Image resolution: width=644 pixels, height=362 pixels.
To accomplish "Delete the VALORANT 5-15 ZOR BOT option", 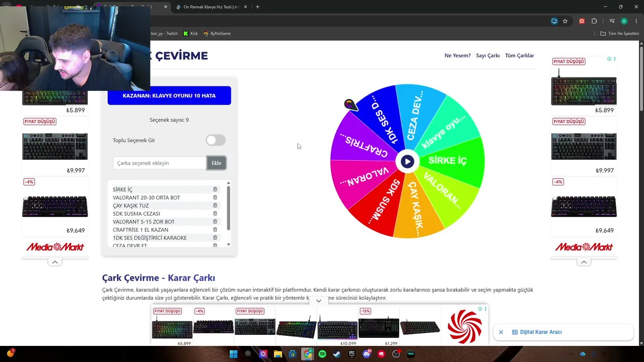I will [215, 222].
